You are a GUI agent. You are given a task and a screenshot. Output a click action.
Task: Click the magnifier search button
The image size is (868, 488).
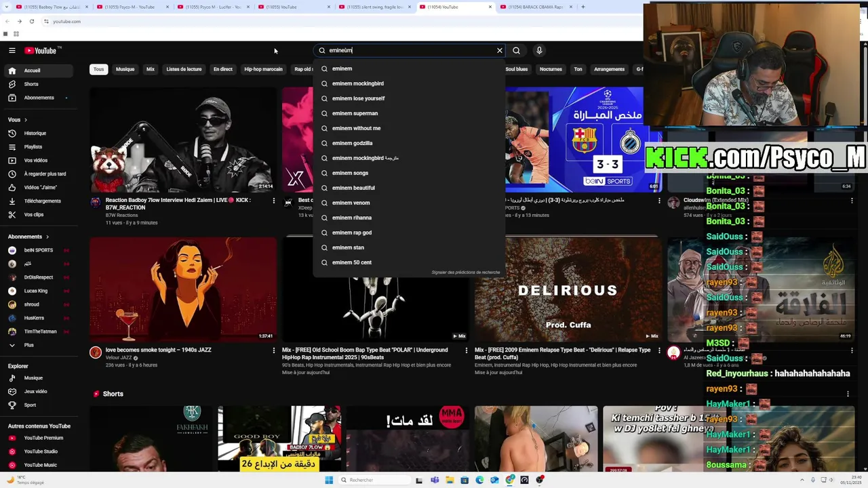(x=517, y=50)
